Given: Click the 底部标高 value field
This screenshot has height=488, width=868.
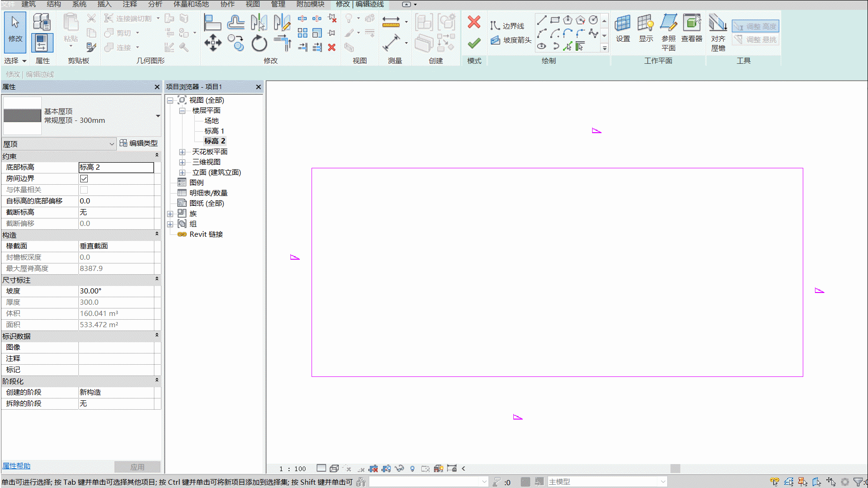Looking at the screenshot, I should [116, 167].
